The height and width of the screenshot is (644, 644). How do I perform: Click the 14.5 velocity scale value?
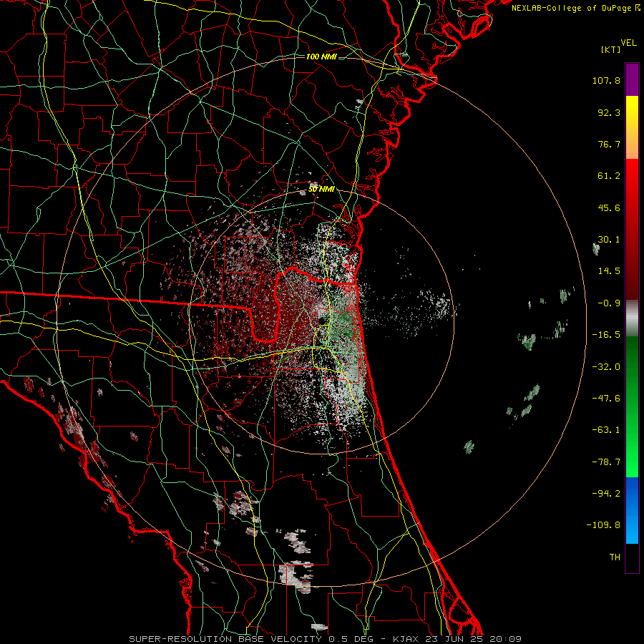[x=609, y=271]
